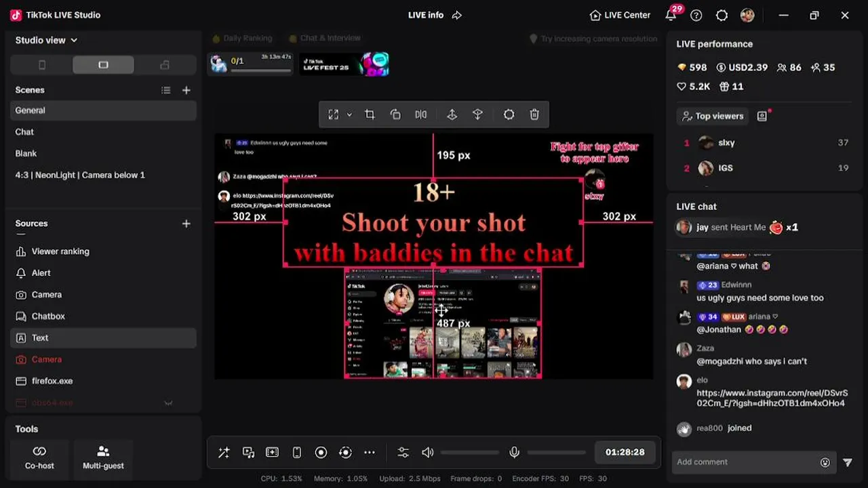Mute the microphone
868x488 pixels.
[515, 452]
